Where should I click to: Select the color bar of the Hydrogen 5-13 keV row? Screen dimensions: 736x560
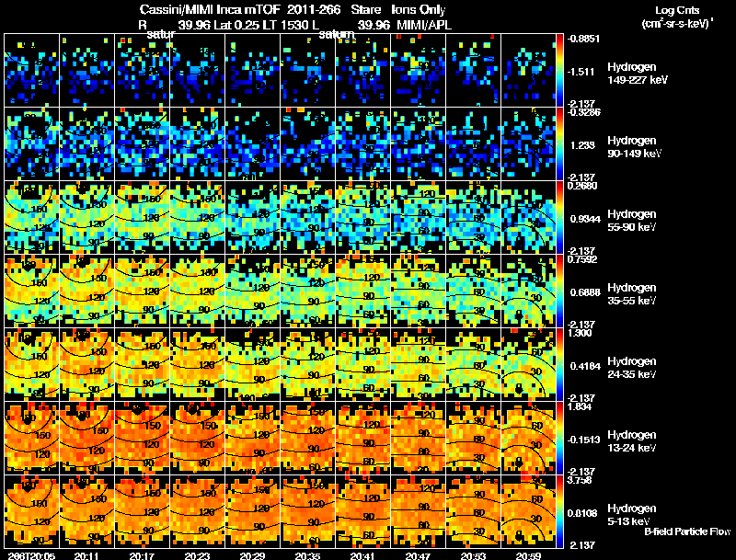point(559,512)
